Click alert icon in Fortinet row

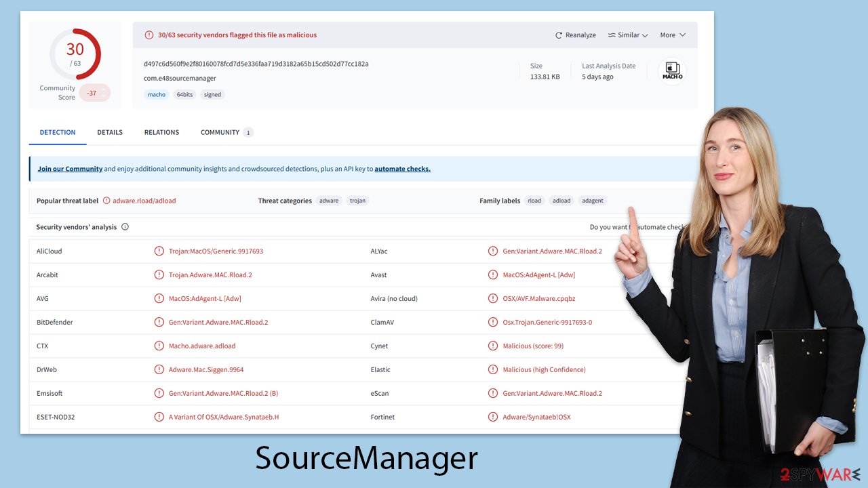pyautogui.click(x=493, y=417)
